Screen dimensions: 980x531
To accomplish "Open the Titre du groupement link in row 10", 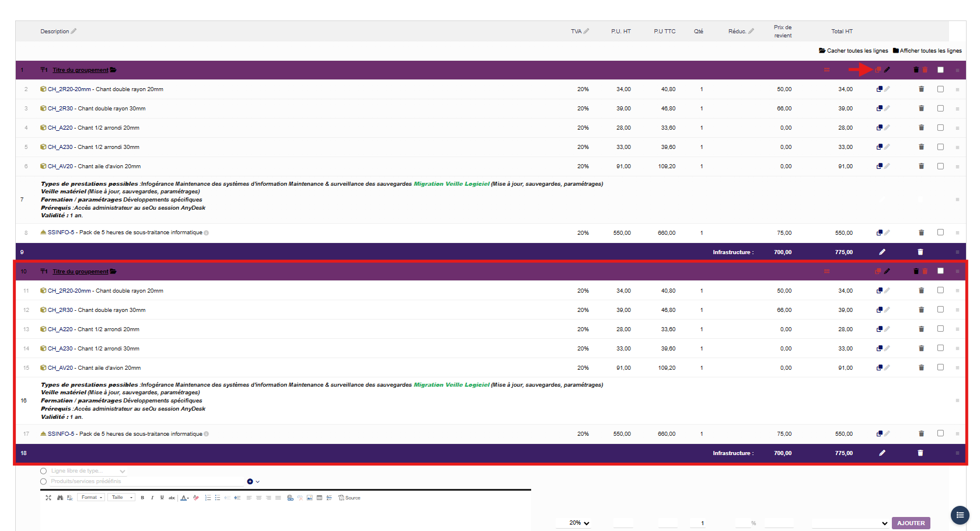I will pyautogui.click(x=81, y=272).
